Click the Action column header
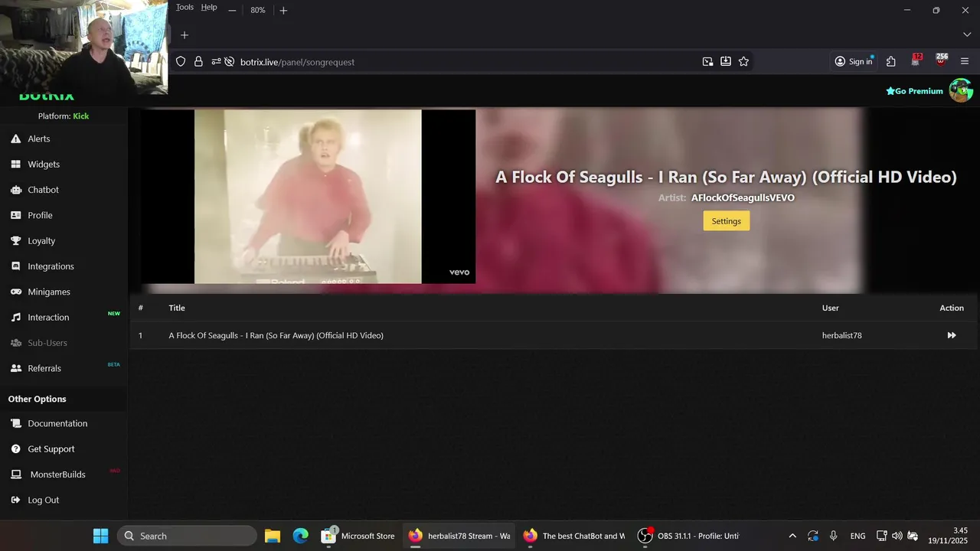980x551 pixels. (952, 308)
